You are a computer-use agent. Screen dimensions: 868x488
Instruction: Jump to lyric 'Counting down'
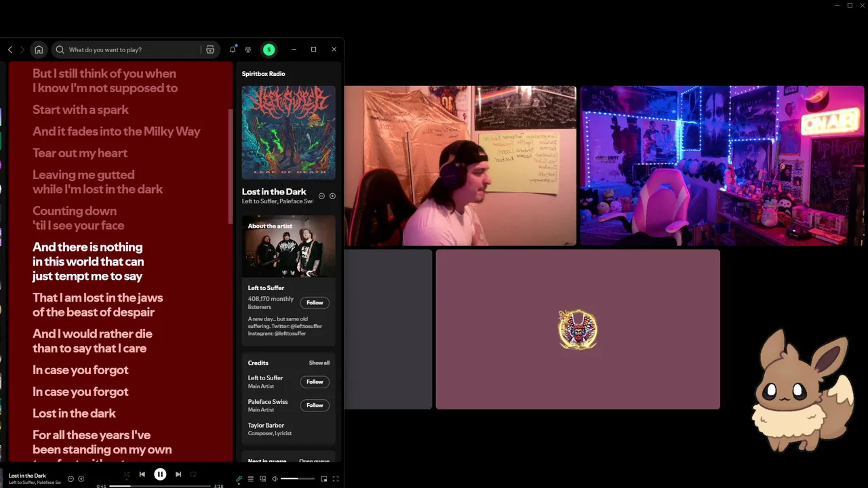point(75,211)
